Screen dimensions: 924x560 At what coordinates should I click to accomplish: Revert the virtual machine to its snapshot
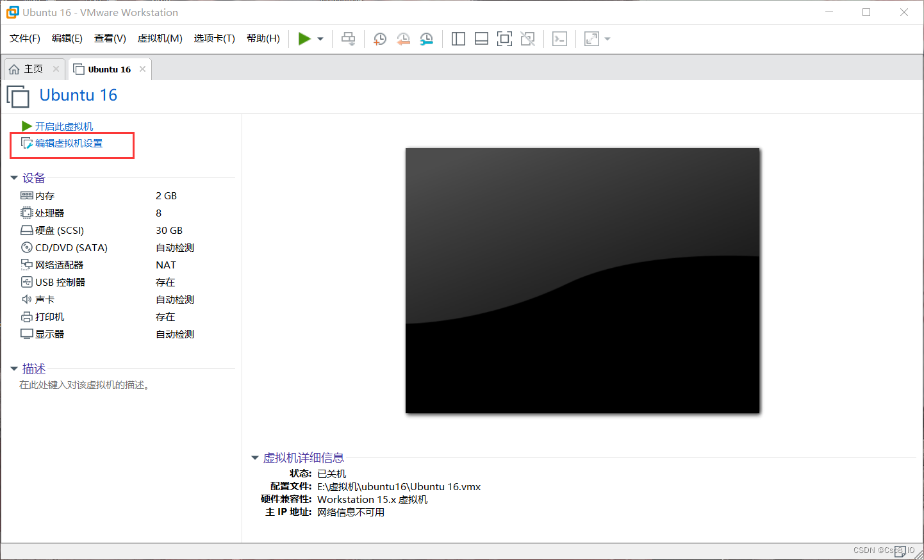pyautogui.click(x=403, y=39)
